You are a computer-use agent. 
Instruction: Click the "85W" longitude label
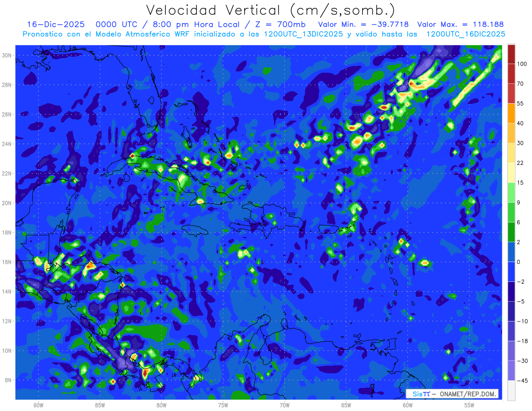pos(100,406)
